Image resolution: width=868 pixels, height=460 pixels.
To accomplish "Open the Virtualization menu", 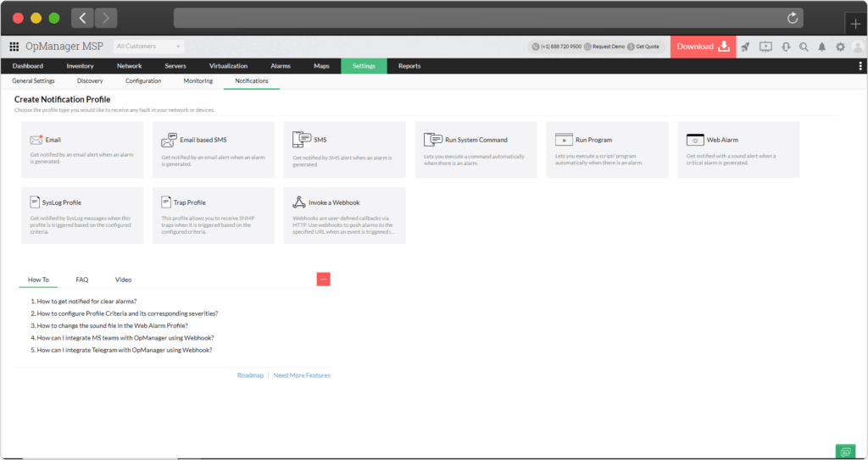I will pos(228,66).
